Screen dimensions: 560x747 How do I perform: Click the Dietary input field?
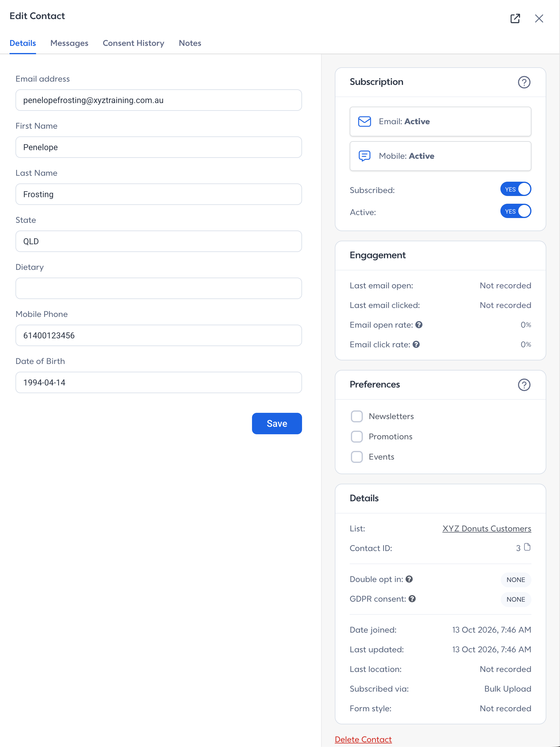pos(158,288)
